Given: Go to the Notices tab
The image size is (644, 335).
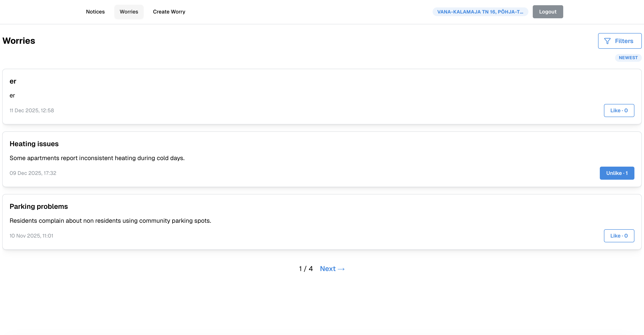Looking at the screenshot, I should click(95, 12).
